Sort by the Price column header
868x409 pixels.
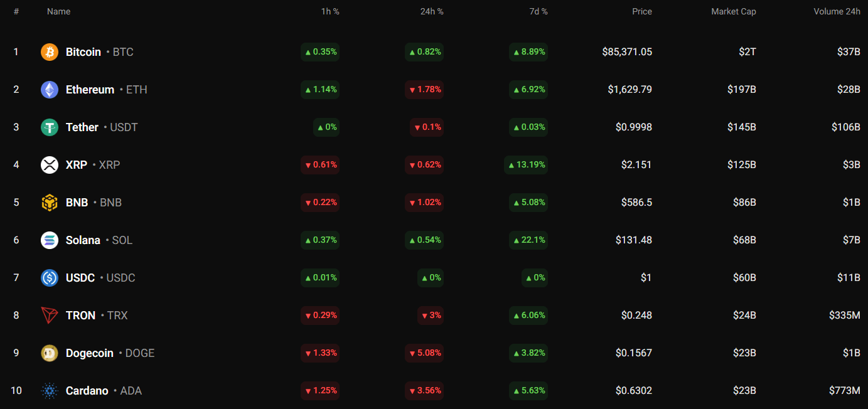641,11
